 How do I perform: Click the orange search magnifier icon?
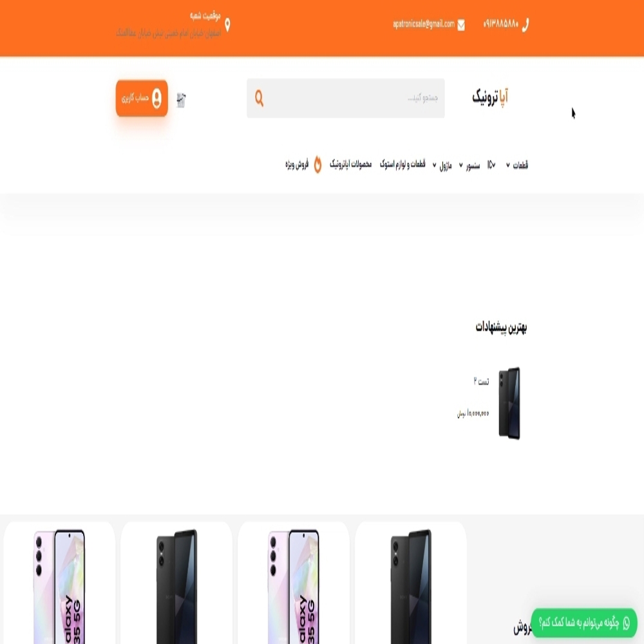tap(259, 98)
